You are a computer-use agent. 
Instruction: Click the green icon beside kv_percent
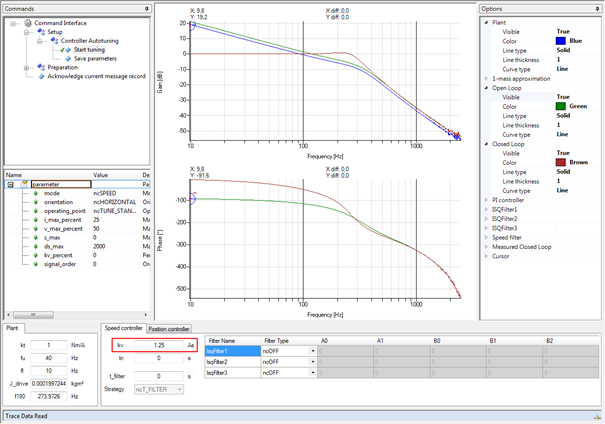click(x=36, y=255)
